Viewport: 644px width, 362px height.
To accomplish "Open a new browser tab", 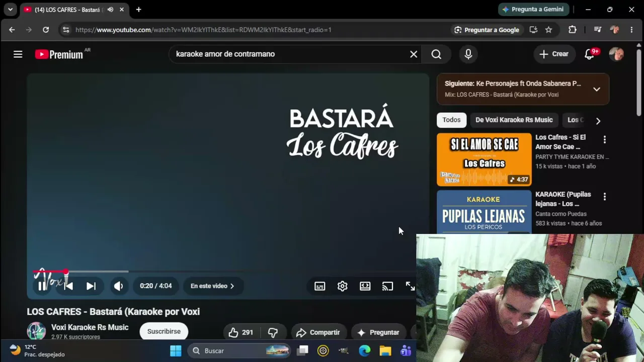I will (138, 10).
